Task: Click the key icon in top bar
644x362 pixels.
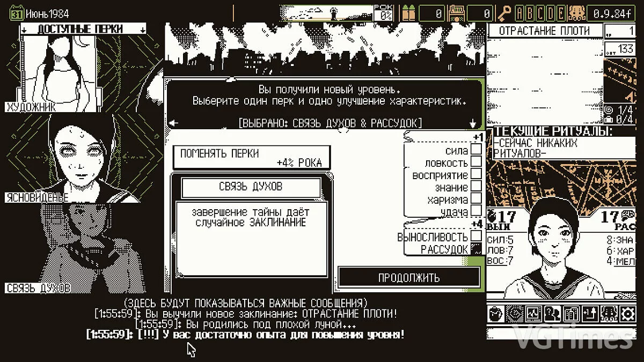Action: 504,13
